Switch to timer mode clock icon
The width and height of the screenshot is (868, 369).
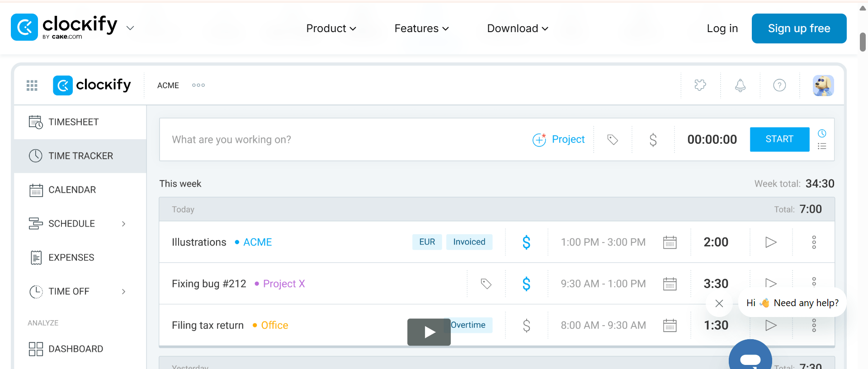(x=822, y=133)
